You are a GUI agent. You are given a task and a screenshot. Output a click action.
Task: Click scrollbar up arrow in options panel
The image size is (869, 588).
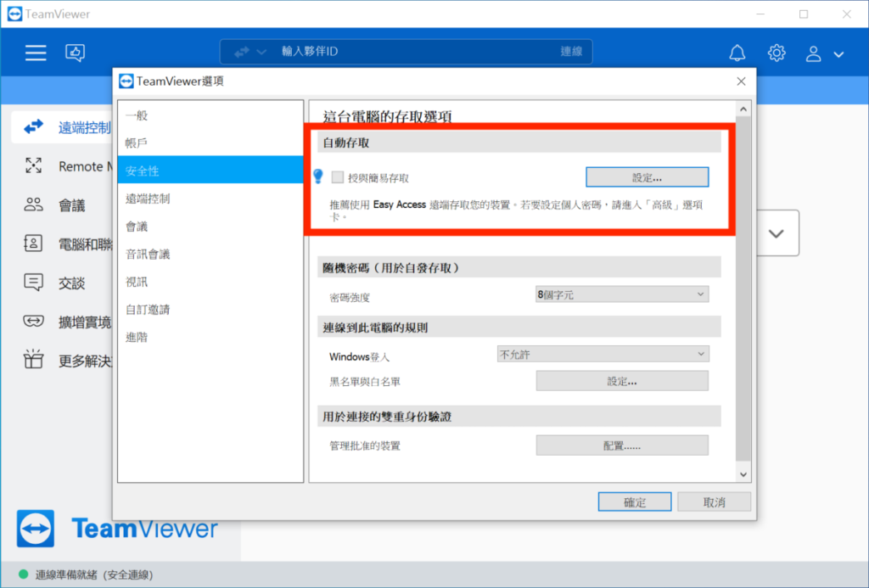click(x=743, y=109)
